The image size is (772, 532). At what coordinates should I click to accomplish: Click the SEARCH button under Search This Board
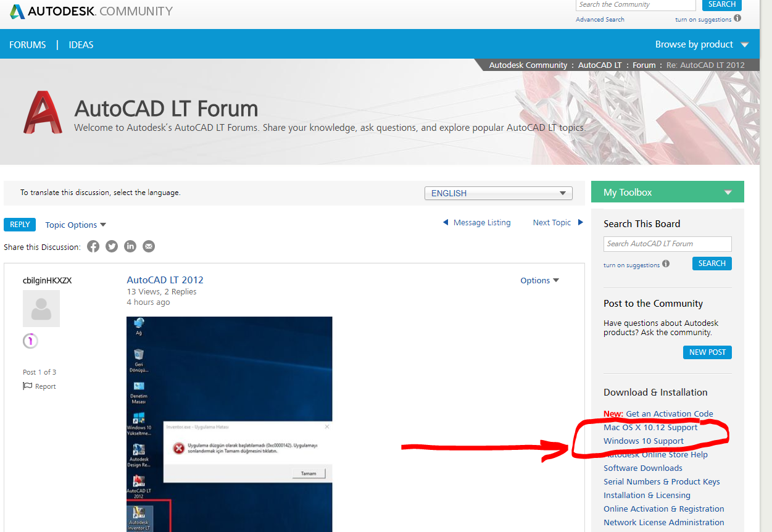(x=712, y=264)
